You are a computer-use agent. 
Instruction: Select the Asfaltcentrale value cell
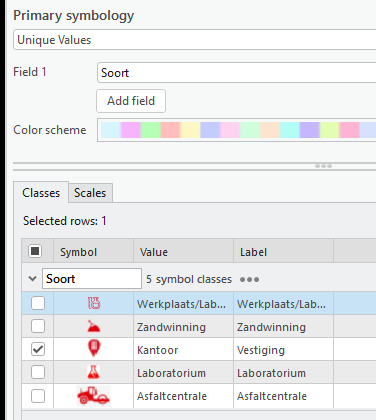tap(183, 396)
